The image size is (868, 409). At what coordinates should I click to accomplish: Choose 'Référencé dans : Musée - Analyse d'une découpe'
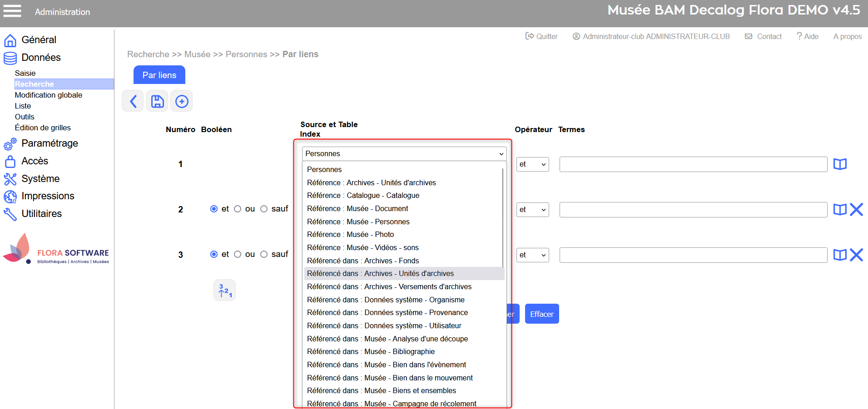pyautogui.click(x=403, y=339)
